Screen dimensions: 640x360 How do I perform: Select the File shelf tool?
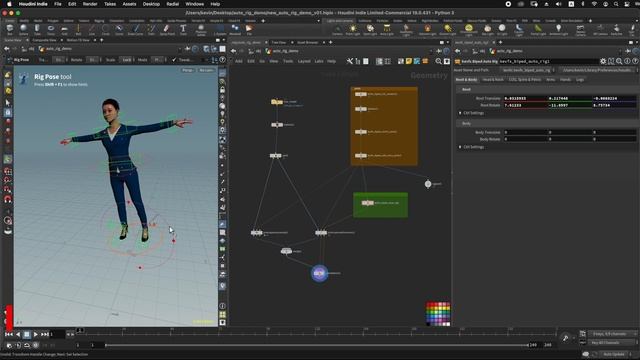coord(249,29)
